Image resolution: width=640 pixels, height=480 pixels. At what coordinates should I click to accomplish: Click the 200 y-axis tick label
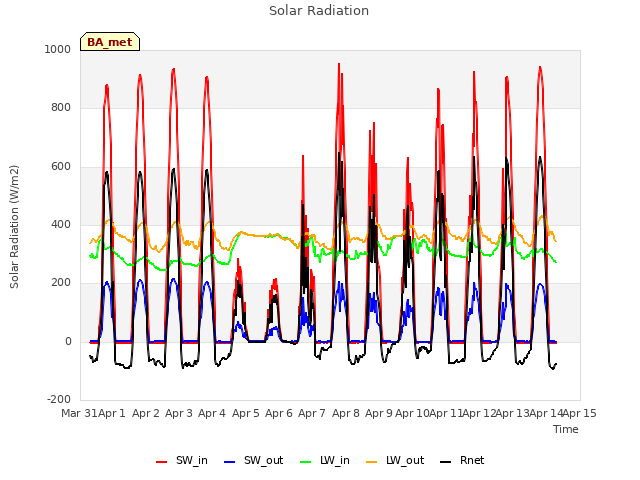click(61, 283)
